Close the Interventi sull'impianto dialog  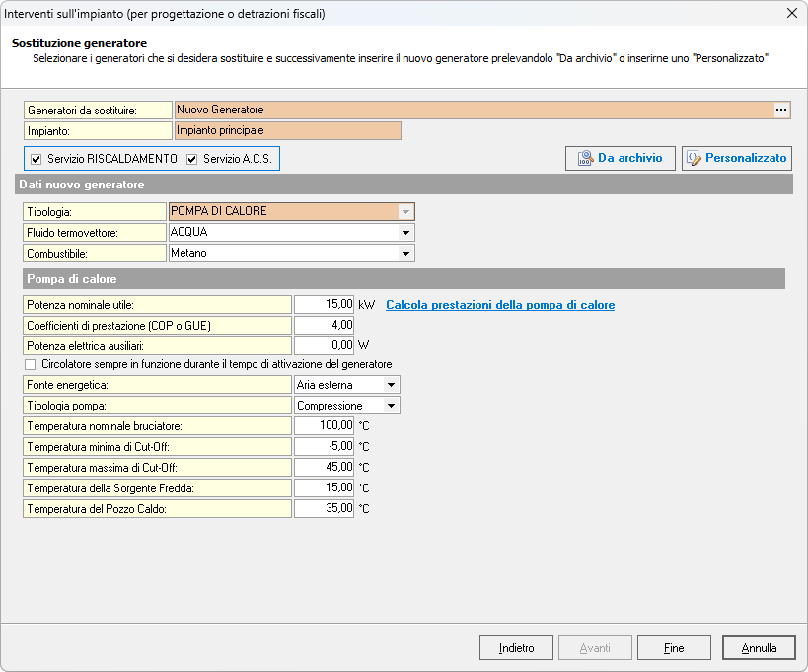click(x=791, y=14)
